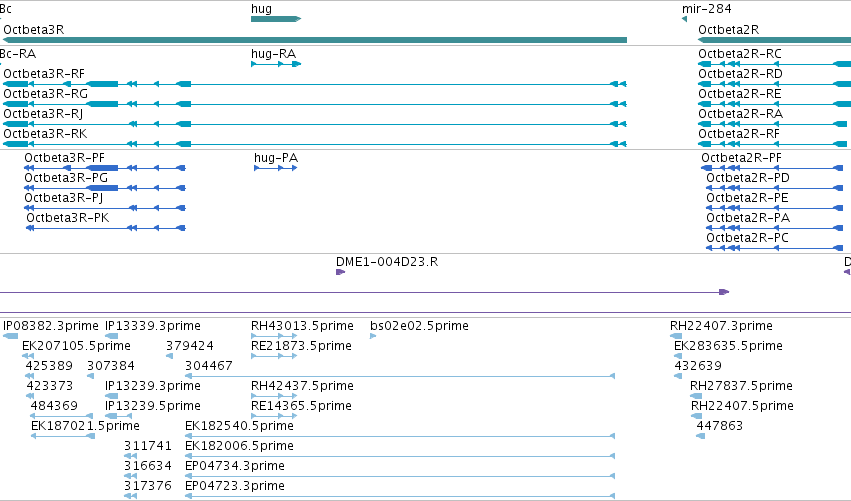
Task: Select the small purple DME1-004D23.R arrow glyph
Action: 340,272
